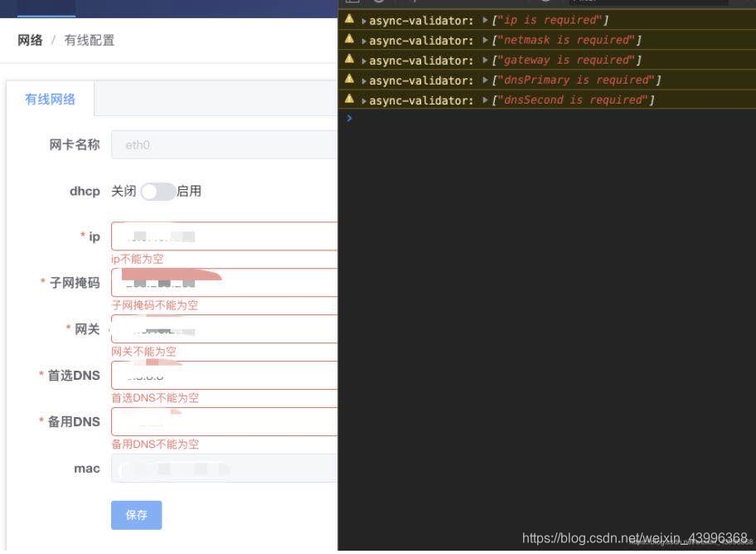Image resolution: width=756 pixels, height=554 pixels.
Task: Click the warning icon on gateway console row
Action: point(350,60)
